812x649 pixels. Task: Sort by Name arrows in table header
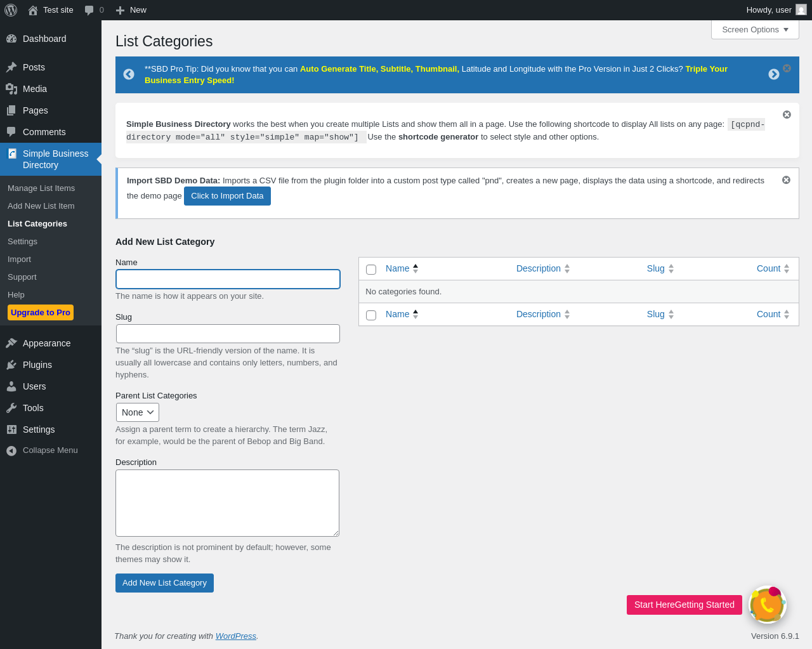click(x=416, y=269)
